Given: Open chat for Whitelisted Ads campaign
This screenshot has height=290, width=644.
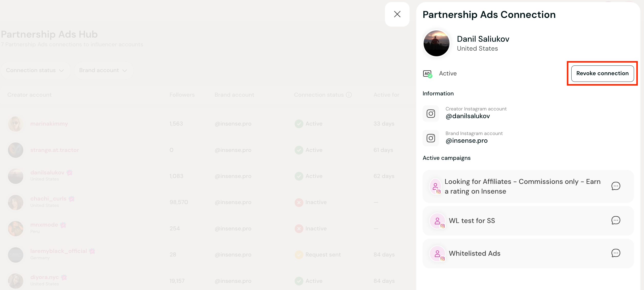Looking at the screenshot, I should tap(616, 253).
